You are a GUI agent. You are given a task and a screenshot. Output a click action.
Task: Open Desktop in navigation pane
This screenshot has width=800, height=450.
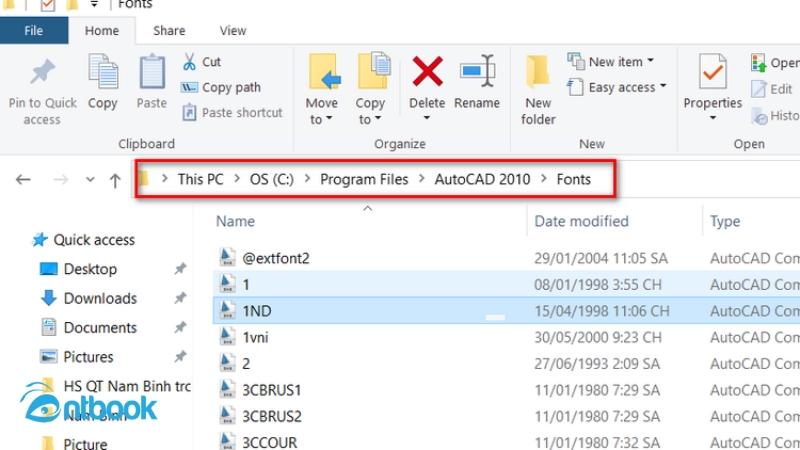79,269
